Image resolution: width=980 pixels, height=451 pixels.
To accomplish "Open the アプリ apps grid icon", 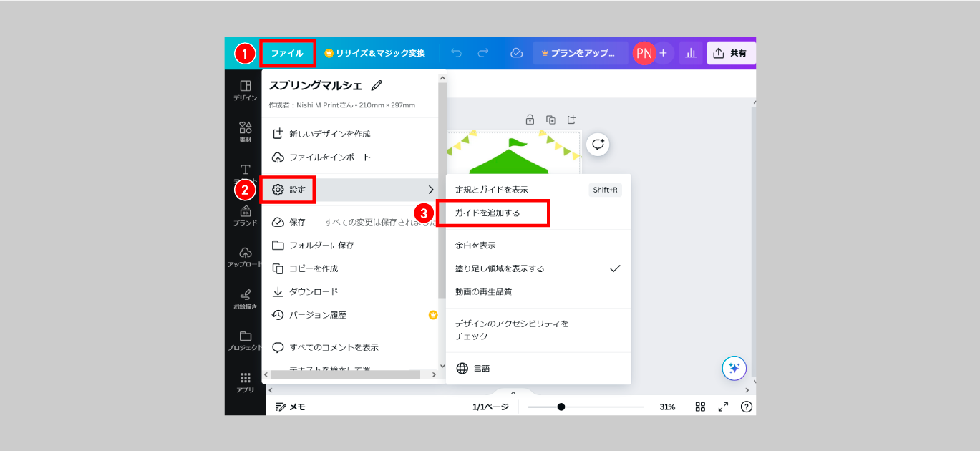I will (245, 382).
